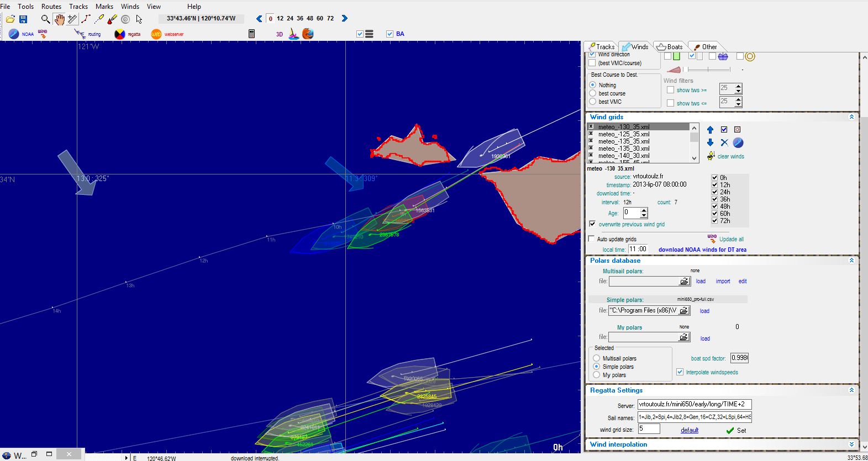The width and height of the screenshot is (868, 461).
Task: Step to previous forecast time
Action: pos(259,19)
